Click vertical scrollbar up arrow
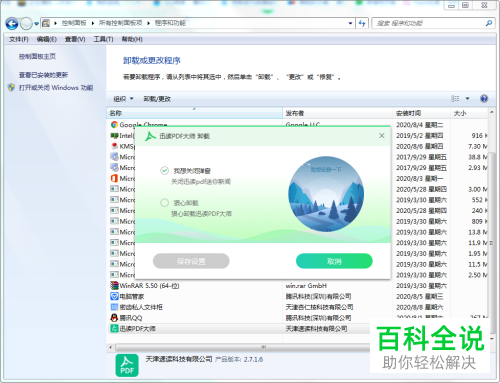 point(491,113)
